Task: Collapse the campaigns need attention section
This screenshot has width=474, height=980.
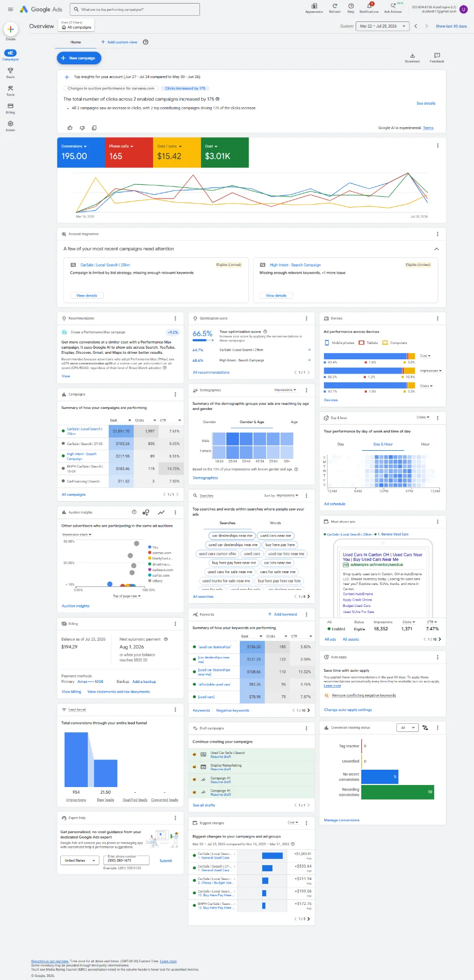Action: [x=436, y=249]
